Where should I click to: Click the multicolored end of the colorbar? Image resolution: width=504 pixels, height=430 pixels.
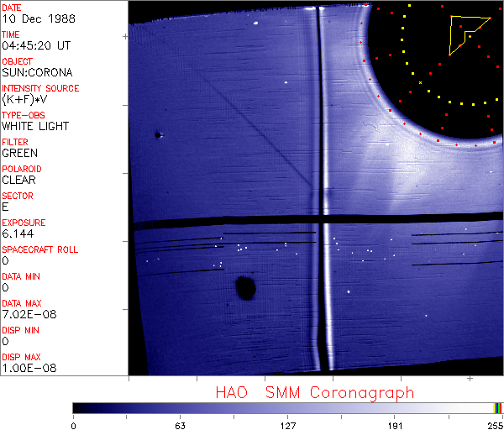click(x=497, y=407)
